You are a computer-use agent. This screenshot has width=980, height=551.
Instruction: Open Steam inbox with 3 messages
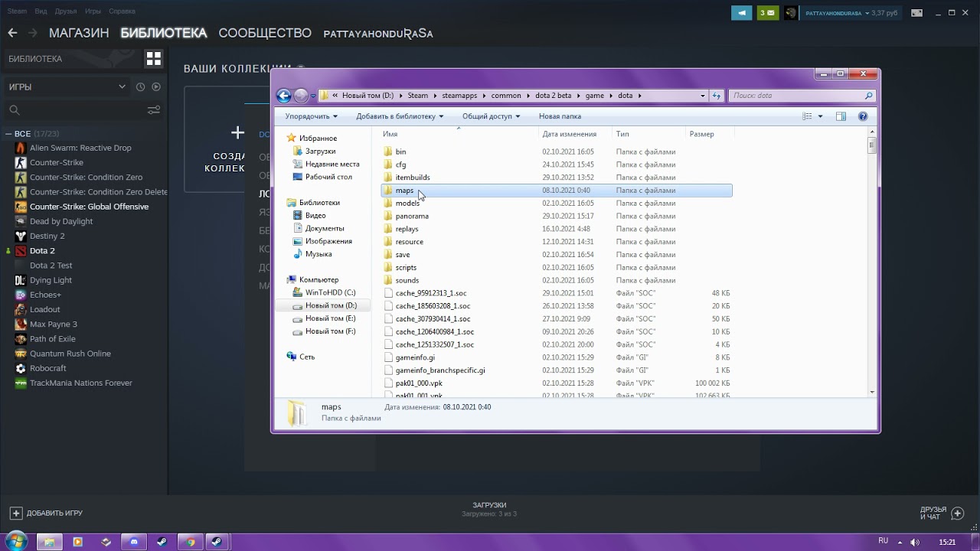(767, 13)
